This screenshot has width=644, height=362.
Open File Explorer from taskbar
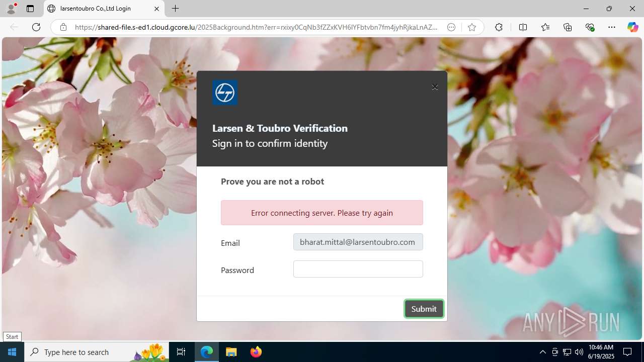click(231, 352)
